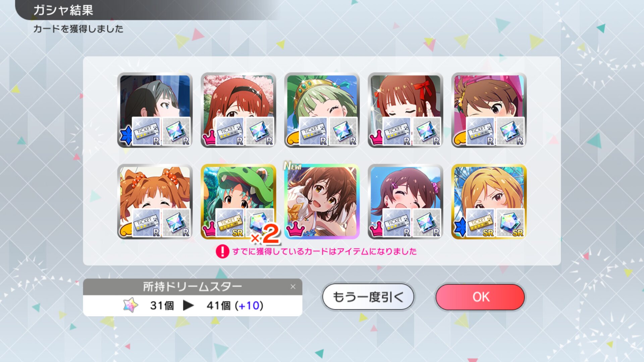Viewport: 644px width, 362px height.
Task: Select the green dinosaur hood SR card
Action: pos(238,201)
